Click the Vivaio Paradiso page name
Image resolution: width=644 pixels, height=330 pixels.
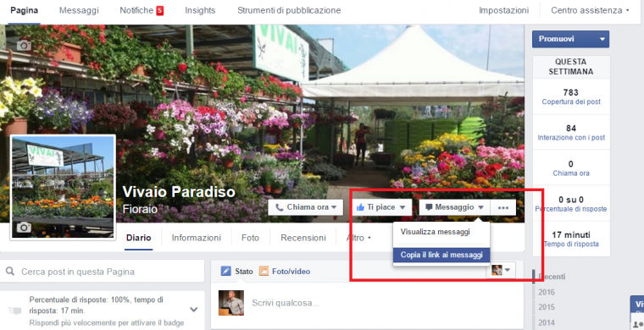click(x=179, y=192)
